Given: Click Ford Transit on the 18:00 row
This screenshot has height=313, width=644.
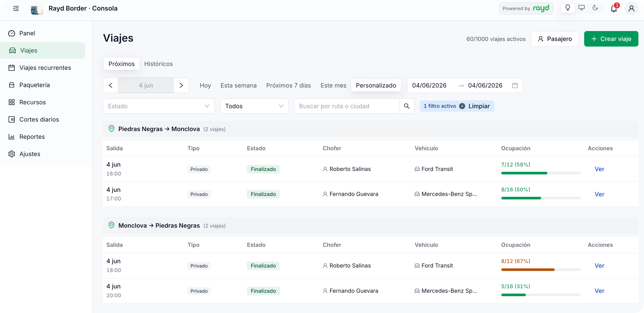Looking at the screenshot, I should coord(437,266).
